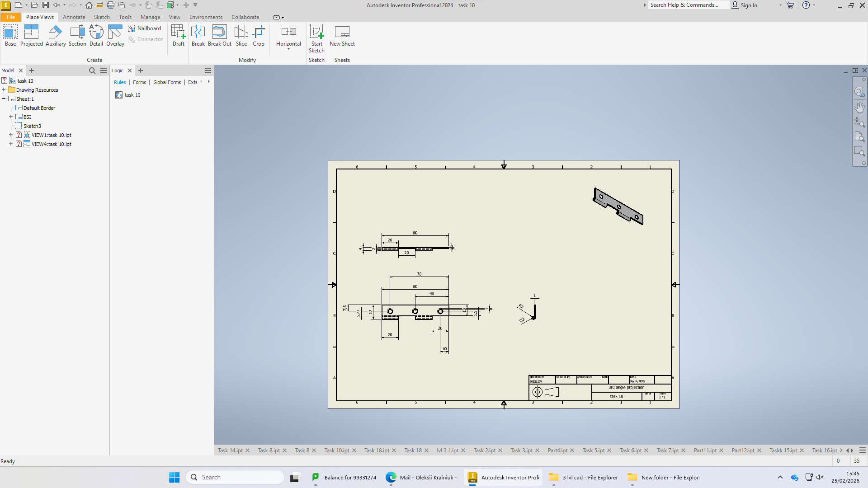Screen dimensions: 868x488
Task: Switch to the Forms tab in iLogic
Action: click(139, 82)
